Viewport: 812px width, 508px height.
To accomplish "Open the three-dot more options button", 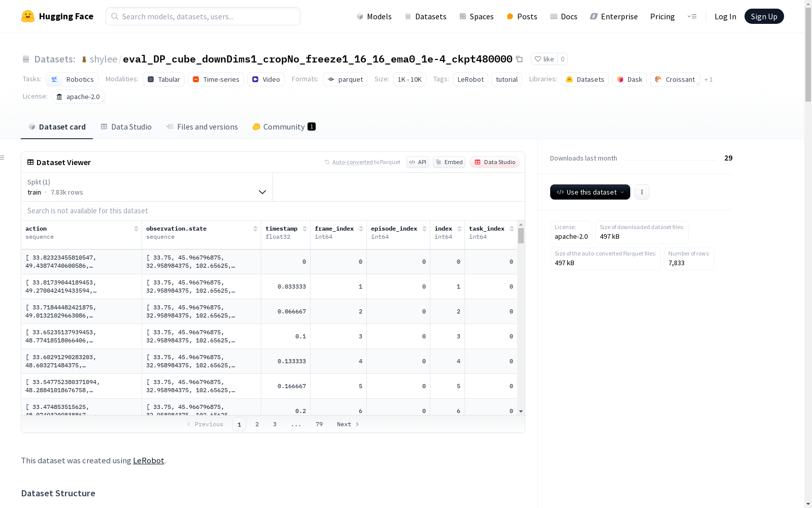I will [642, 192].
